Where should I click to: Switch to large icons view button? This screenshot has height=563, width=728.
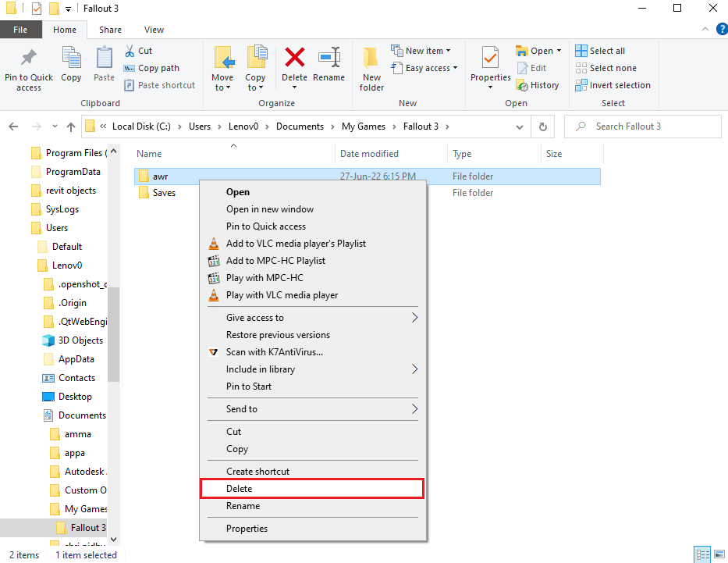point(719,554)
